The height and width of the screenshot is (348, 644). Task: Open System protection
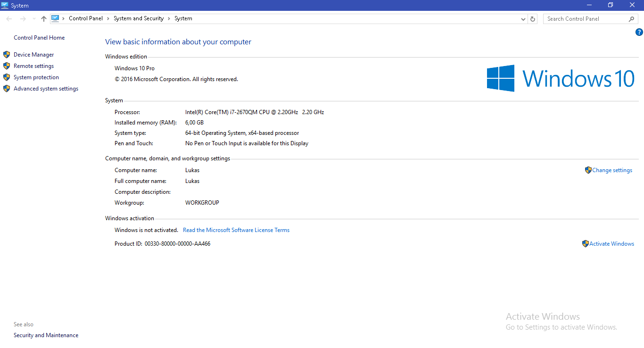pos(36,77)
